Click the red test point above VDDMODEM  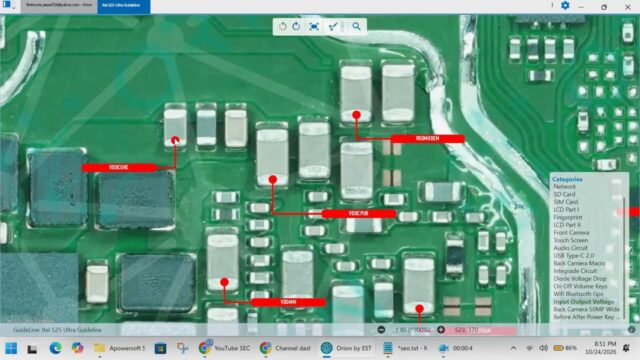click(356, 115)
